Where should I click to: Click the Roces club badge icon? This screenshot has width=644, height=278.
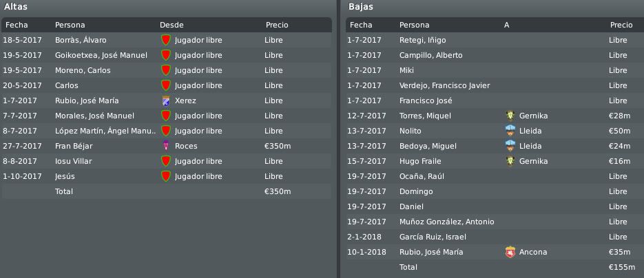click(x=166, y=146)
